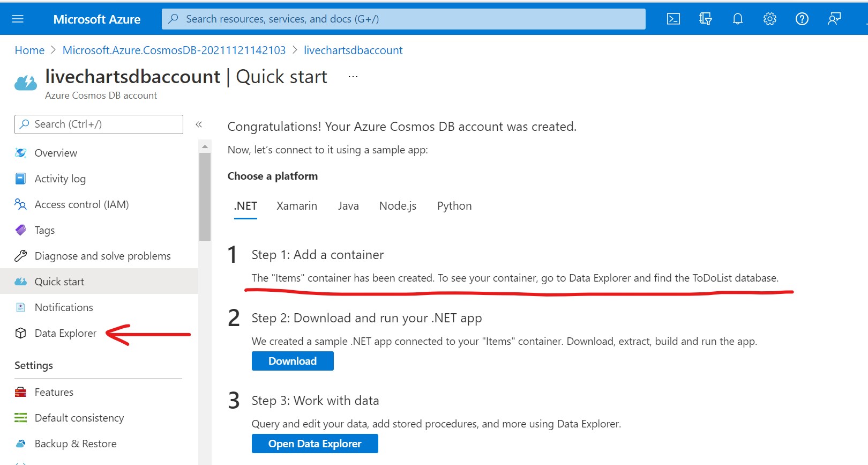Click the help question mark icon
868x465 pixels.
(x=802, y=19)
